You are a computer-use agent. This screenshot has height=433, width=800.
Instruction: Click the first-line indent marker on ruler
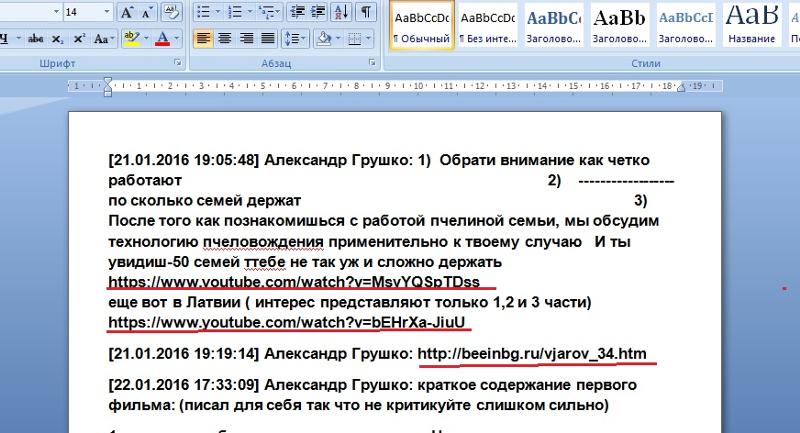[x=108, y=81]
